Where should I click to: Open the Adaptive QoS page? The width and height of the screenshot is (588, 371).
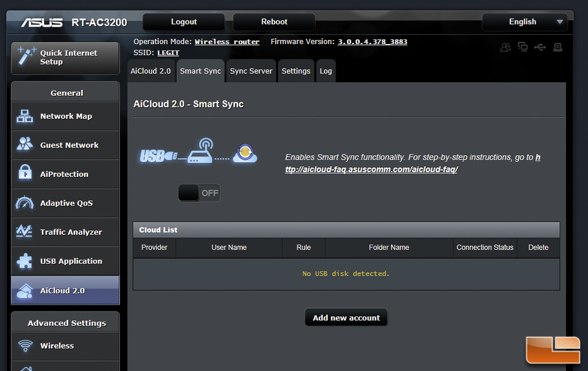tap(65, 203)
